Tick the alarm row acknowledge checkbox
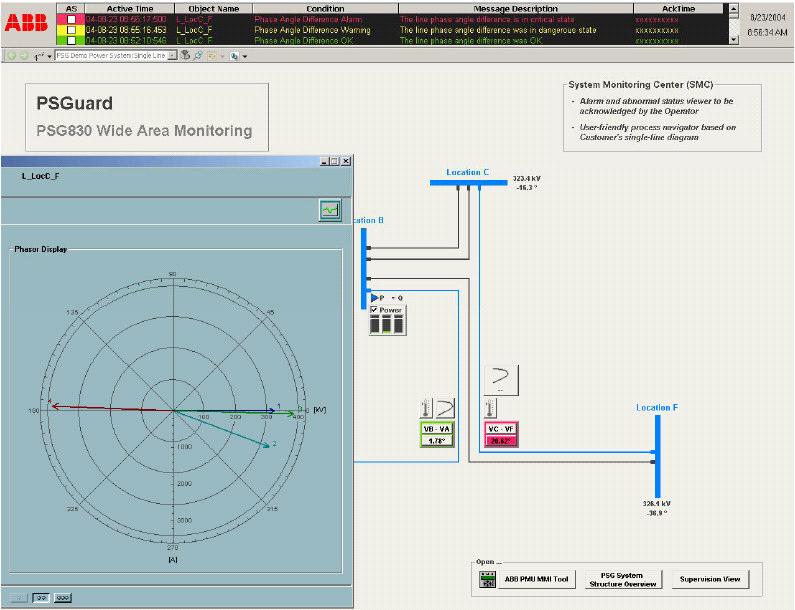The image size is (795, 610). pyautogui.click(x=71, y=19)
